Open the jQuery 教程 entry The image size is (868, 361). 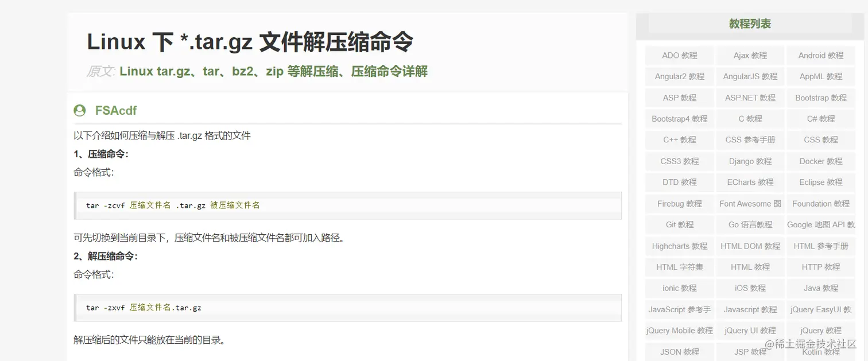click(x=821, y=331)
